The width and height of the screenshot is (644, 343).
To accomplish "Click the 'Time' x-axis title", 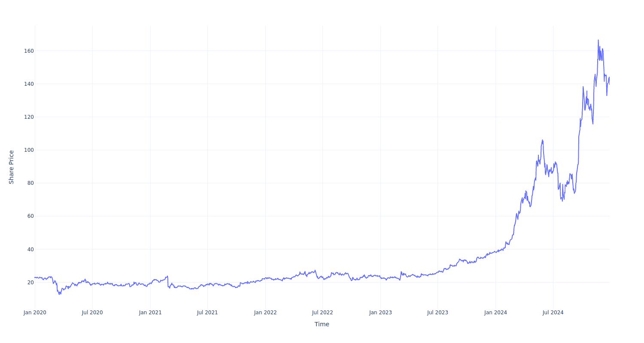I will 322,324.
